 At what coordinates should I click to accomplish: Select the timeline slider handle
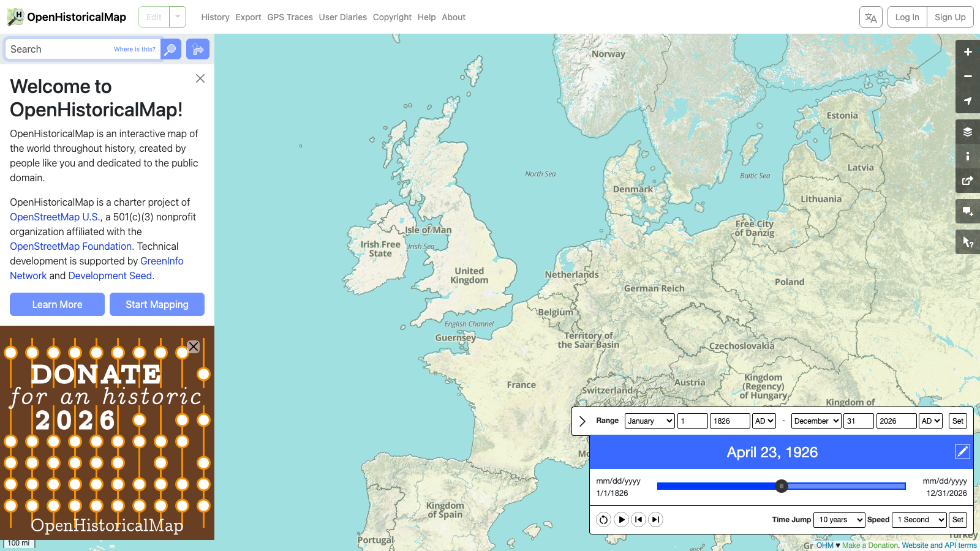[781, 485]
